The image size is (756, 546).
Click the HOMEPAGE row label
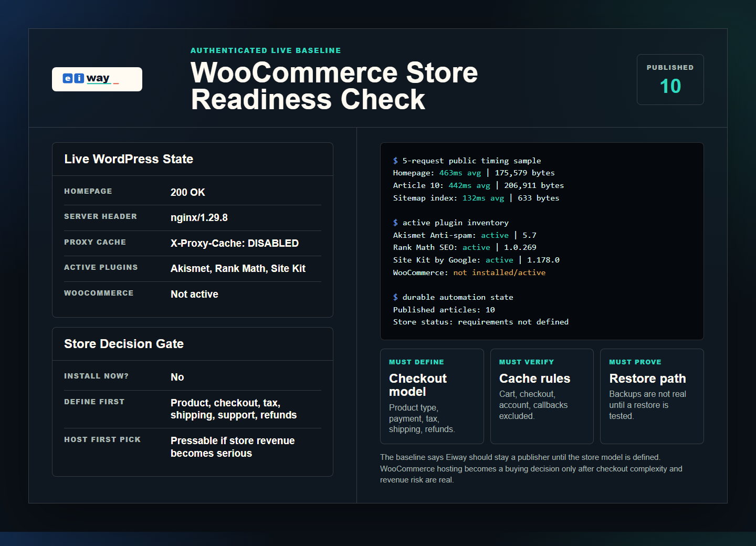tap(88, 191)
